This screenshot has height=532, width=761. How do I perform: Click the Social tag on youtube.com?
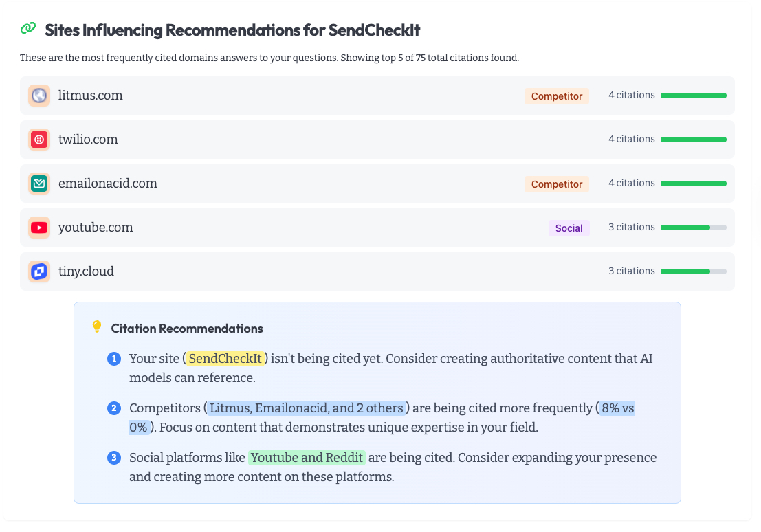click(569, 228)
